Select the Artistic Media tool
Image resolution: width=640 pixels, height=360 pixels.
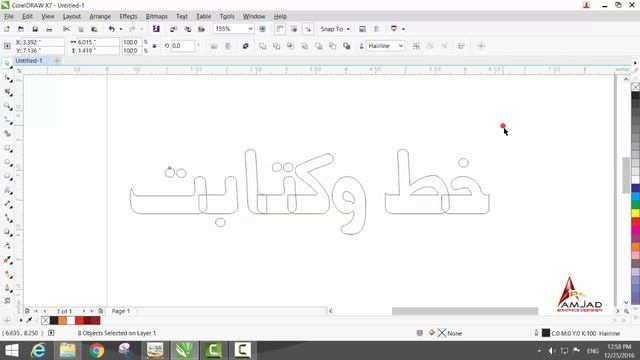pos(7,134)
